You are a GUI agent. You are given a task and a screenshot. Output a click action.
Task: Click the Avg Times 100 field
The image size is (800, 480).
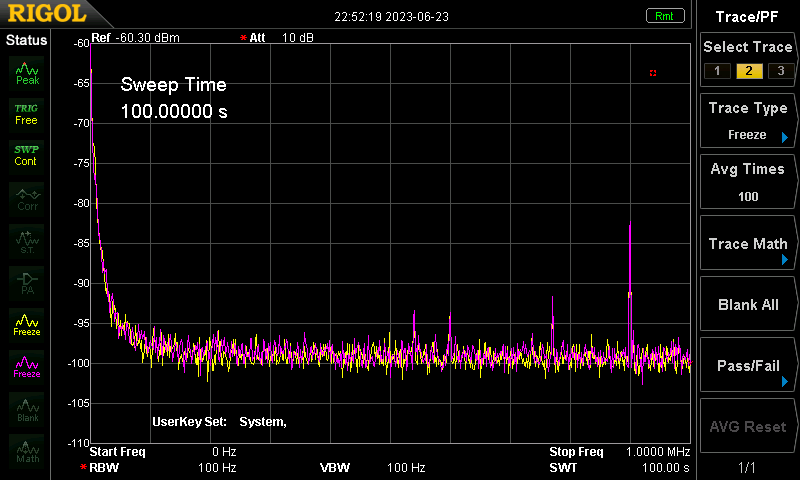[x=747, y=182]
